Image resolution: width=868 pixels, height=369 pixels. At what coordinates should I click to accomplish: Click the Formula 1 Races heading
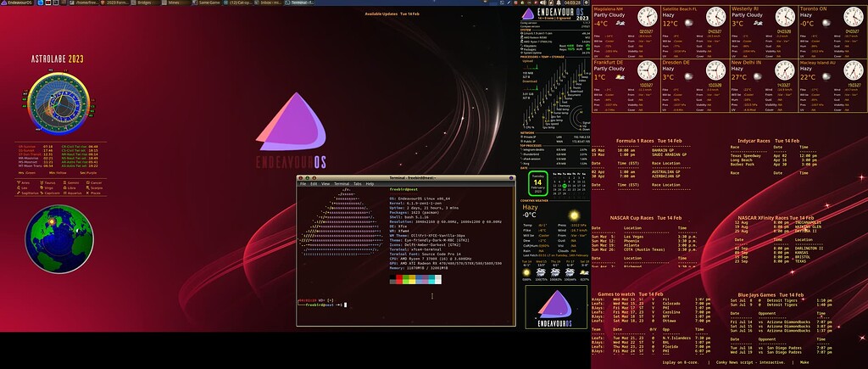pyautogui.click(x=648, y=141)
